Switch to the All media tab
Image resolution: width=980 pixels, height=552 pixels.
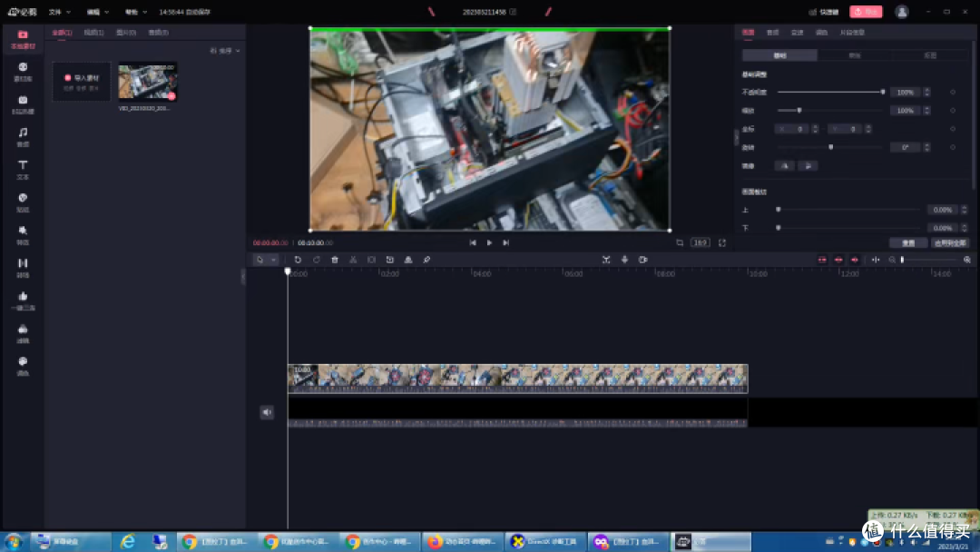[x=62, y=33]
